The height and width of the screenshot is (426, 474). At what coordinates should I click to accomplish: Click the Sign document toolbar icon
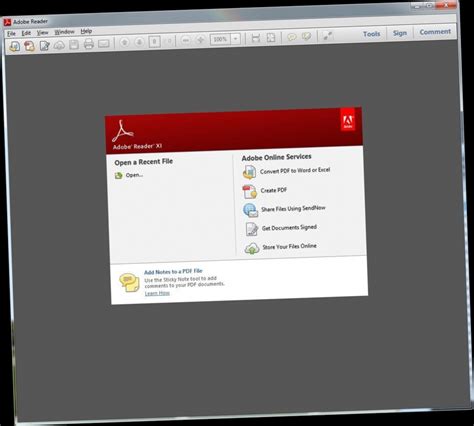point(44,45)
